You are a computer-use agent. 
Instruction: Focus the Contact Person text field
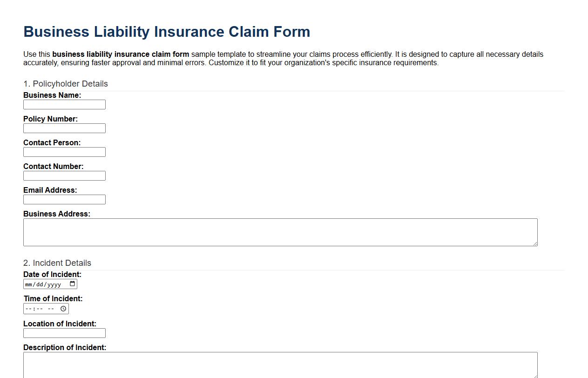click(x=64, y=152)
